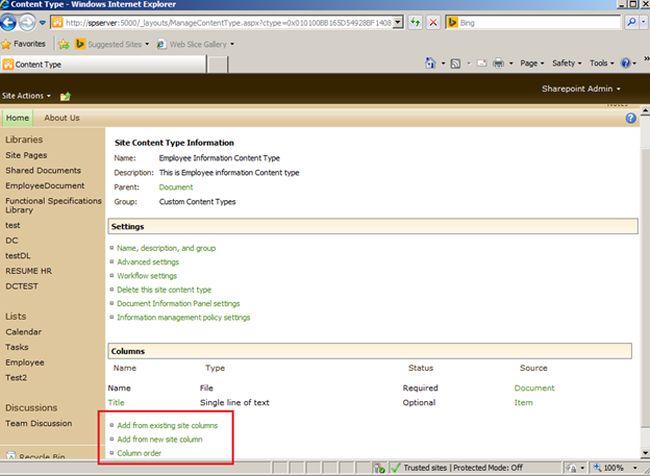Open EmployeeDocument library
This screenshot has width=650, height=476.
click(x=45, y=186)
